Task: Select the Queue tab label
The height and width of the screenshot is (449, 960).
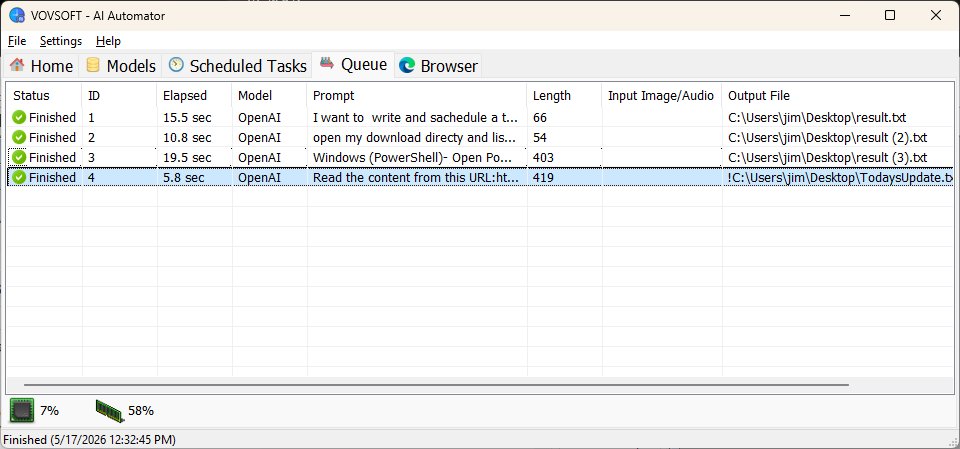Action: tap(364, 64)
